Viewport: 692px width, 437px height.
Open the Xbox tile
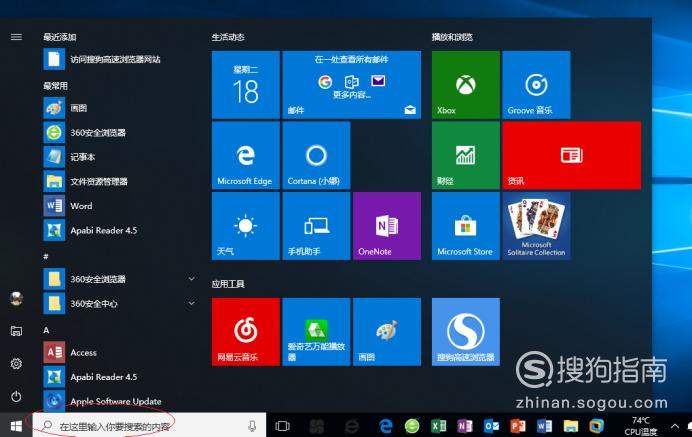(x=466, y=85)
